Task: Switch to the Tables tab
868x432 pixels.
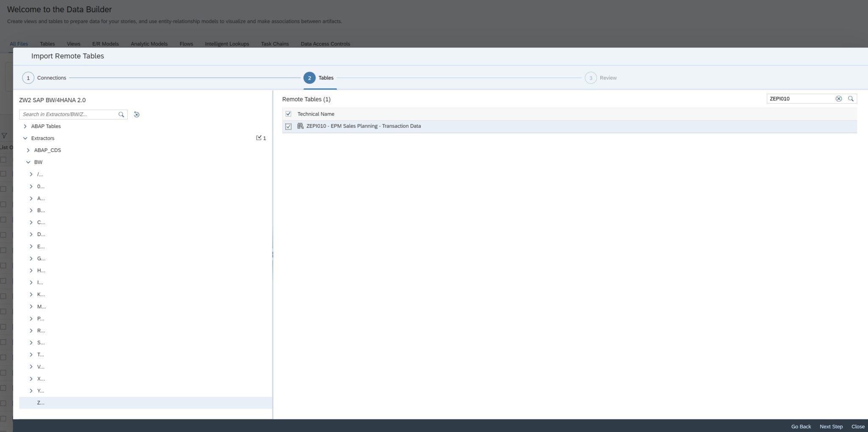Action: coord(47,44)
